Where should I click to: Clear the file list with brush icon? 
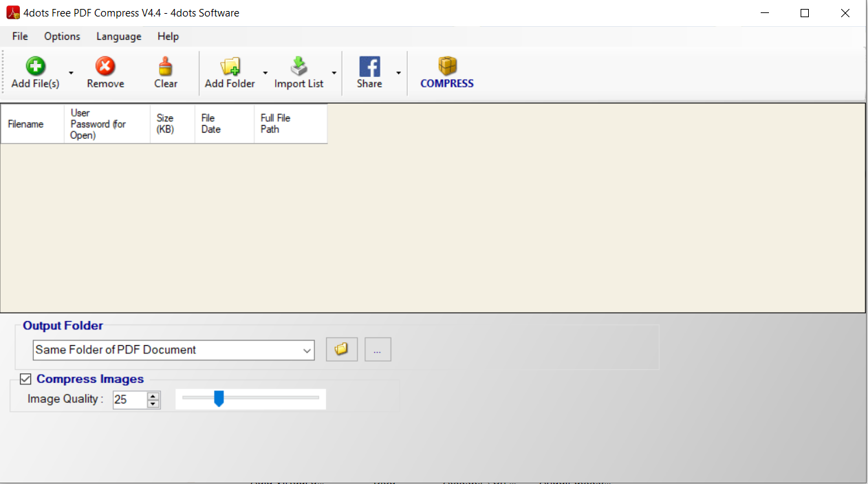point(166,67)
